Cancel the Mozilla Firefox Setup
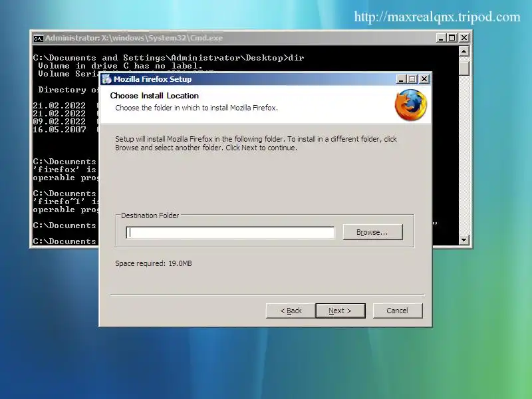The width and height of the screenshot is (532, 399). pos(398,311)
